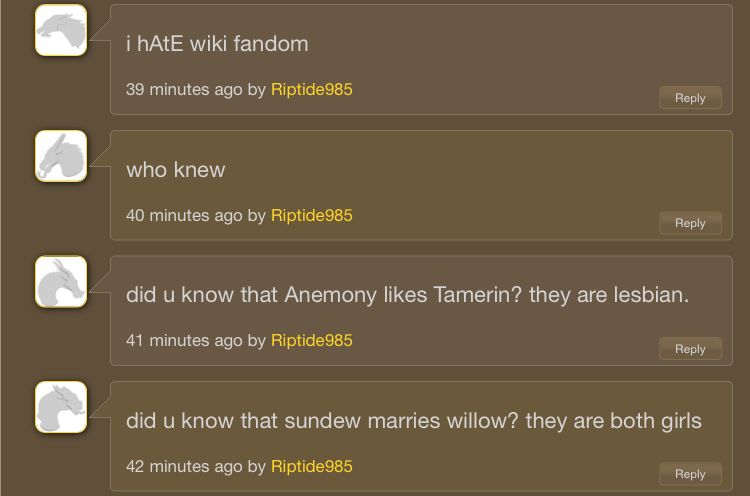This screenshot has height=496, width=750.
Task: Select the "41 minutes ago" timestamp
Action: (x=184, y=341)
